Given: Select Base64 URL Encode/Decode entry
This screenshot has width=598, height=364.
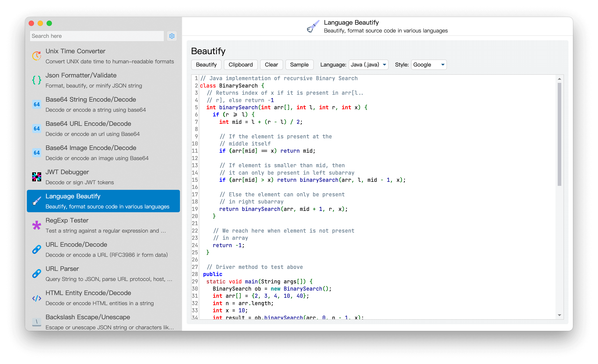Looking at the screenshot, I should point(103,129).
